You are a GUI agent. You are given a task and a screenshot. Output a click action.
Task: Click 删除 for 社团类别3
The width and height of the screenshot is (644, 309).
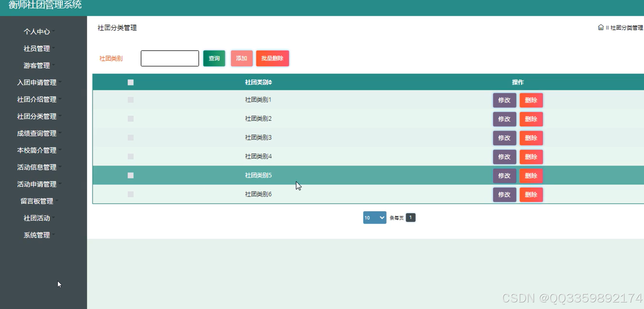531,138
